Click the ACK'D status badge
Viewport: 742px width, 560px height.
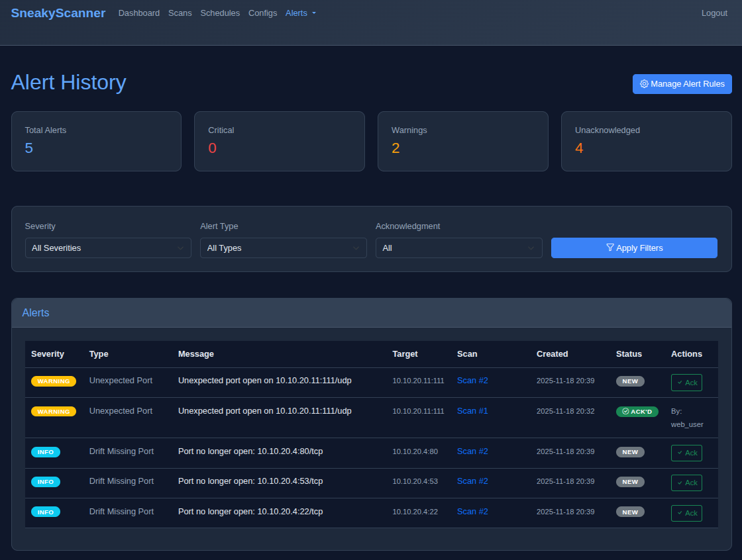[637, 412]
